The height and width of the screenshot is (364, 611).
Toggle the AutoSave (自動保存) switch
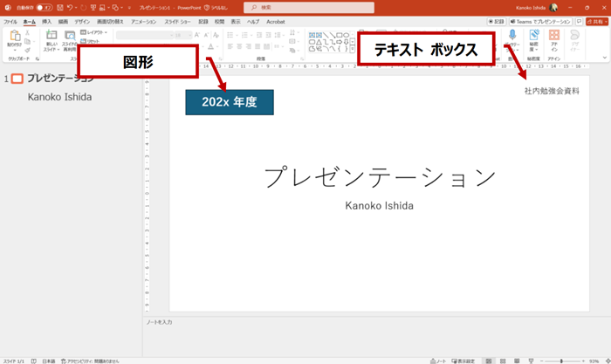coord(45,7)
